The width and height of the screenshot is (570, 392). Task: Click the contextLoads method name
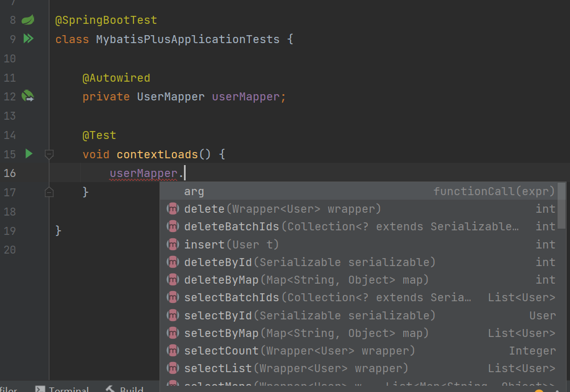157,154
